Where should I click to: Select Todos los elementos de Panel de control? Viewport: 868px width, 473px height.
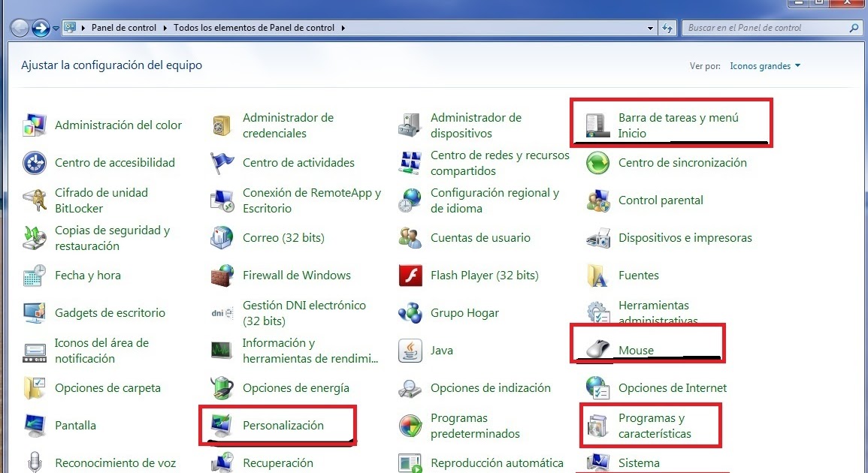(x=254, y=27)
